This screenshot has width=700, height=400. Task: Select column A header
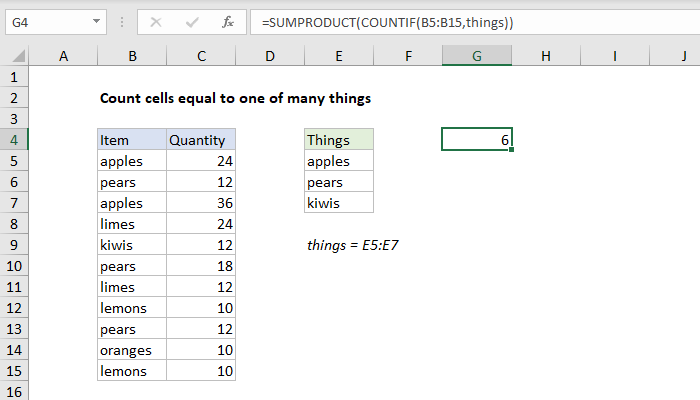[63, 56]
